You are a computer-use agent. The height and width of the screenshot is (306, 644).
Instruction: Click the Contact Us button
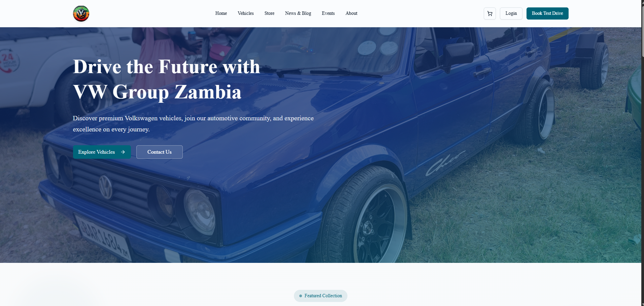160,152
